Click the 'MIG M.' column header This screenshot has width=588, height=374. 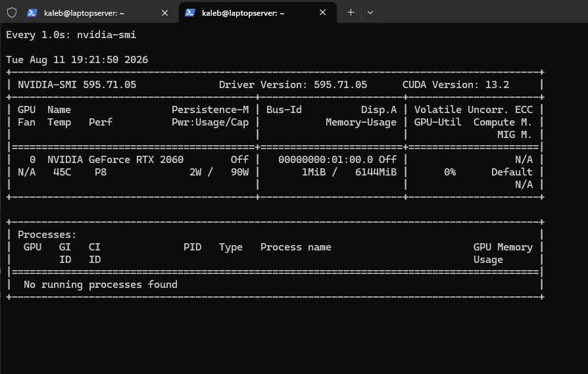tap(514, 135)
